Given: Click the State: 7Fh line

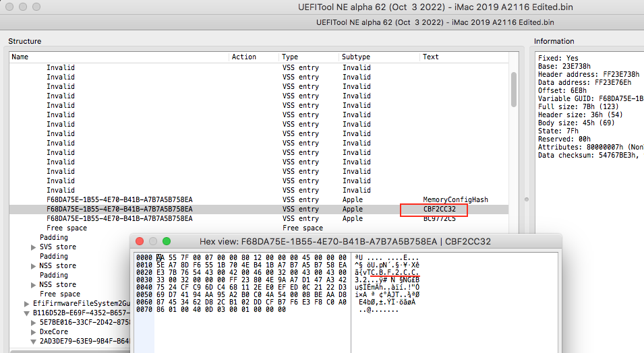Looking at the screenshot, I should click(558, 131).
